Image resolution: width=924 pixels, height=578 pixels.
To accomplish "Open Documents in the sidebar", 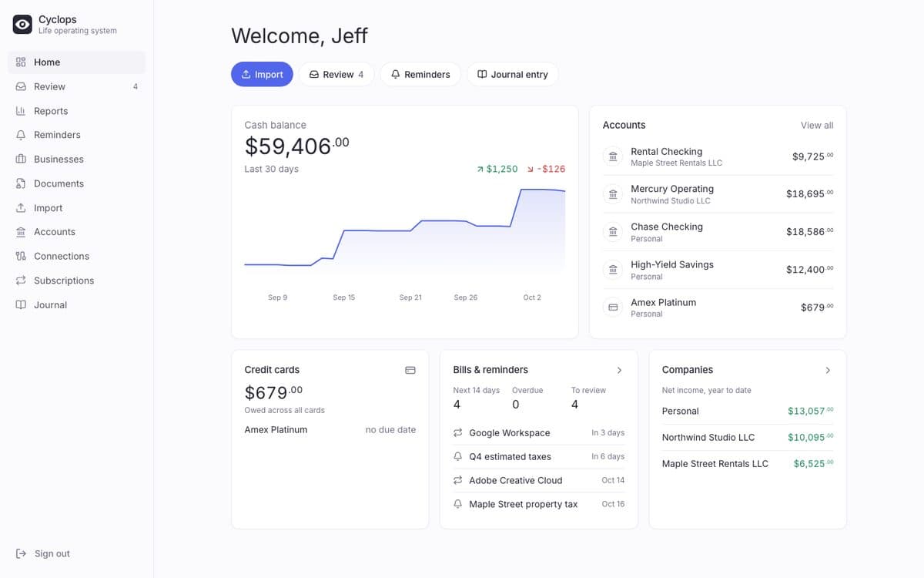I will 77,183.
